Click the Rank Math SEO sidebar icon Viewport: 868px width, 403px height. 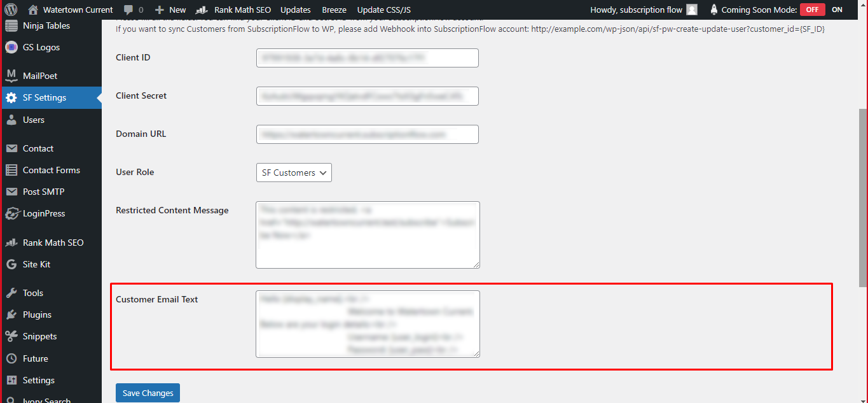[x=11, y=243]
